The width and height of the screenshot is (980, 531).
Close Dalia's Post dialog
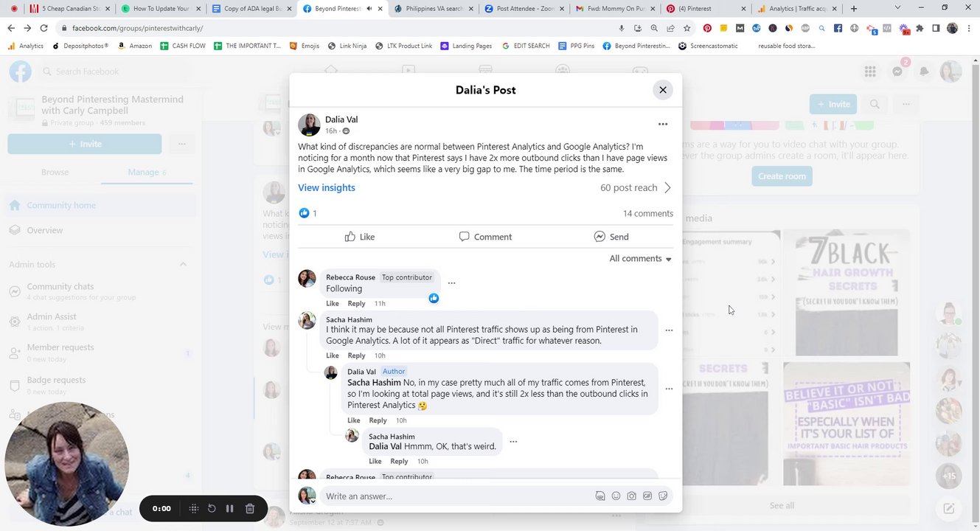point(662,90)
